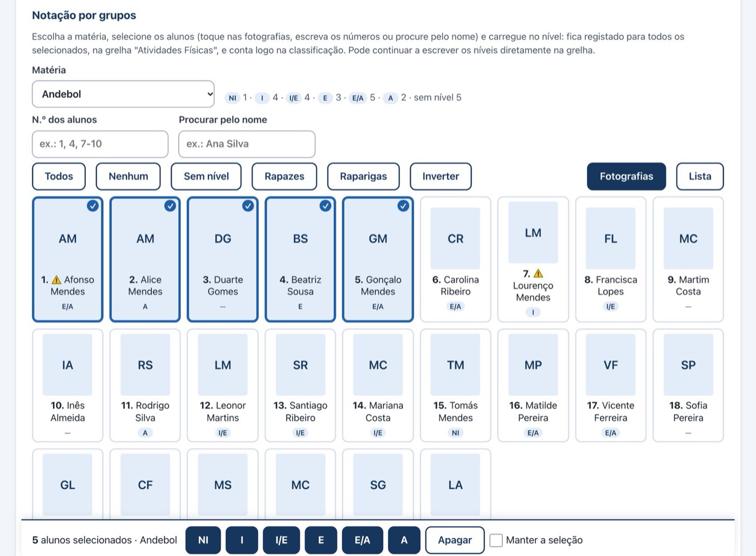Focus the N.º dos alunos input field
The height and width of the screenshot is (556, 756).
tap(100, 144)
